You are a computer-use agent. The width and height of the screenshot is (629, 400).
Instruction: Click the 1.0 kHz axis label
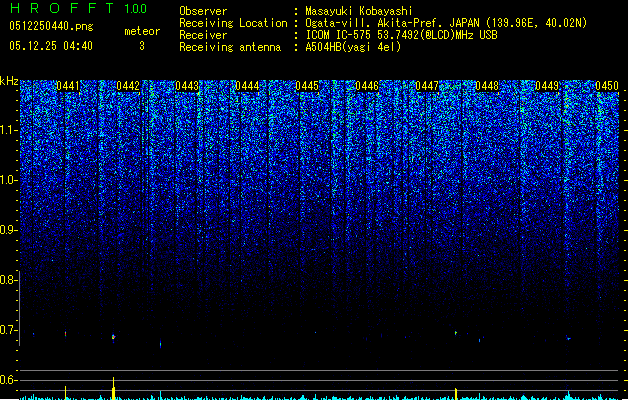9,180
